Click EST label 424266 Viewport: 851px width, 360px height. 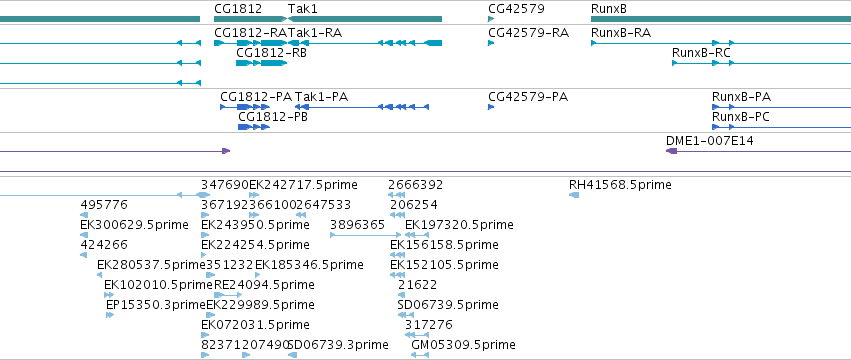pyautogui.click(x=104, y=245)
